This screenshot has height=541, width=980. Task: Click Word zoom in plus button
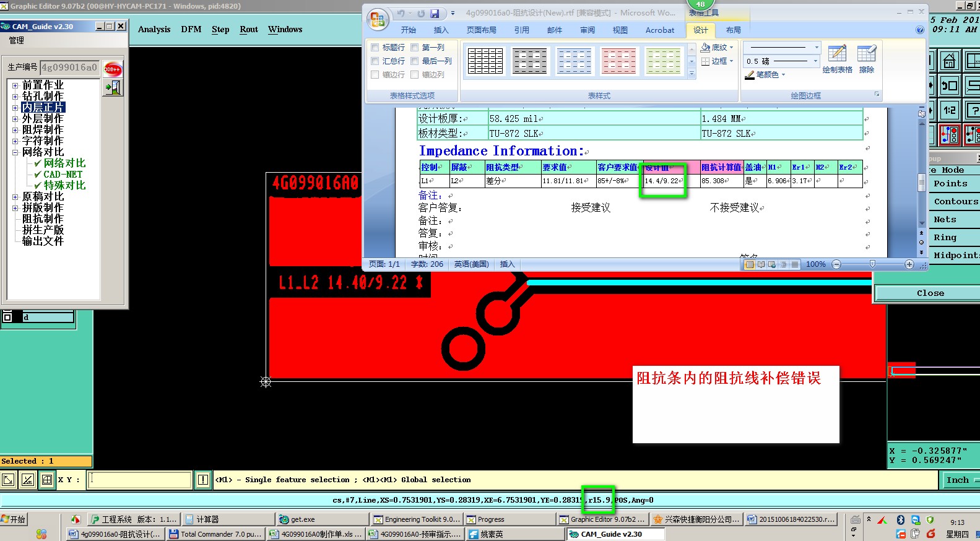tap(909, 264)
